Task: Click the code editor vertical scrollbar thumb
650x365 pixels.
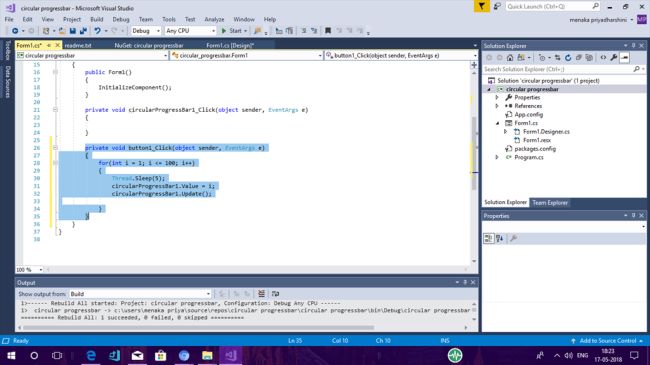Action: (474, 153)
